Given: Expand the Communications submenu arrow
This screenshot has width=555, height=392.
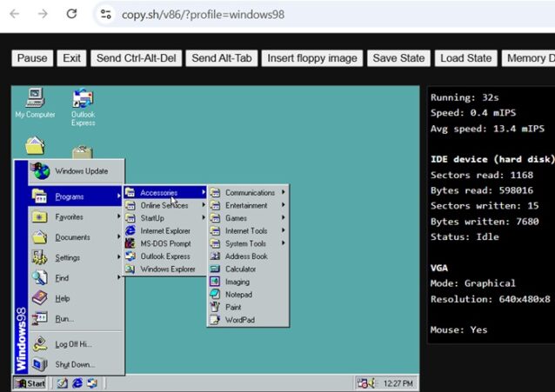Looking at the screenshot, I should (x=284, y=192).
